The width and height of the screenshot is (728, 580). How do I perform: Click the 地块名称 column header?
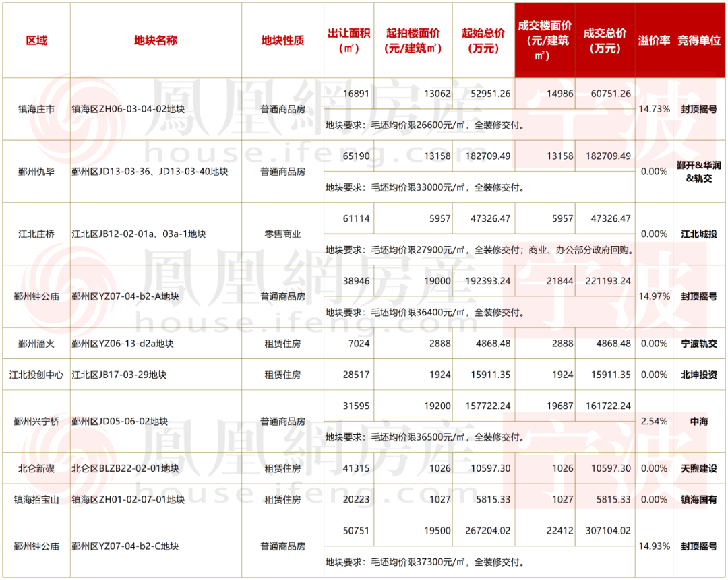pyautogui.click(x=156, y=41)
